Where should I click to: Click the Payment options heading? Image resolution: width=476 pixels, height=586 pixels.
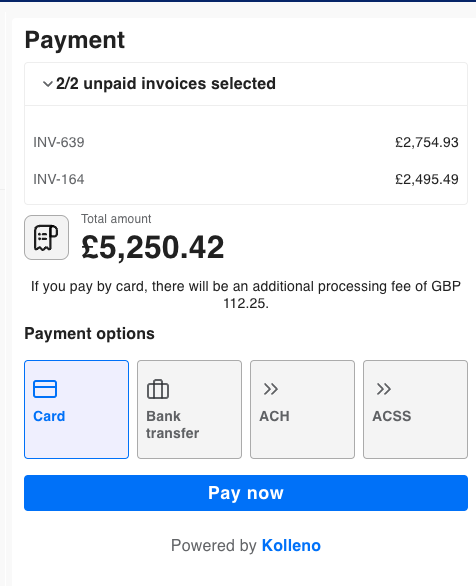[89, 334]
